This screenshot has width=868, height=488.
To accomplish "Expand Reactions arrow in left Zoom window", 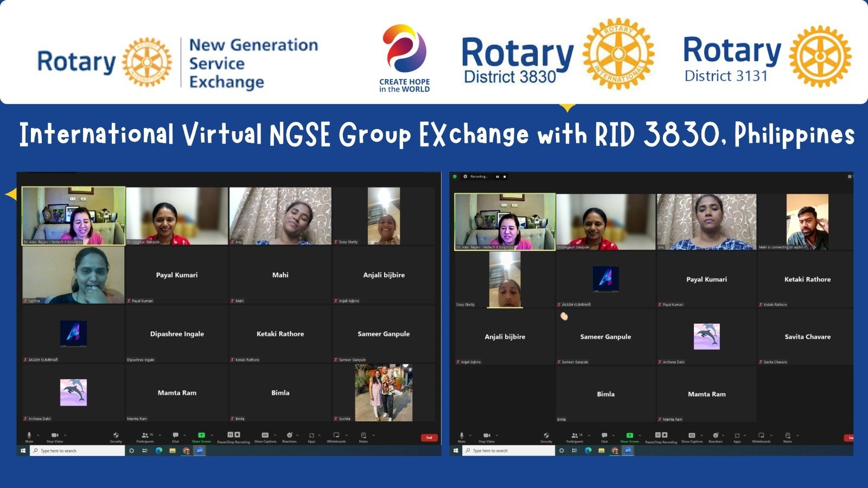I will 297,435.
